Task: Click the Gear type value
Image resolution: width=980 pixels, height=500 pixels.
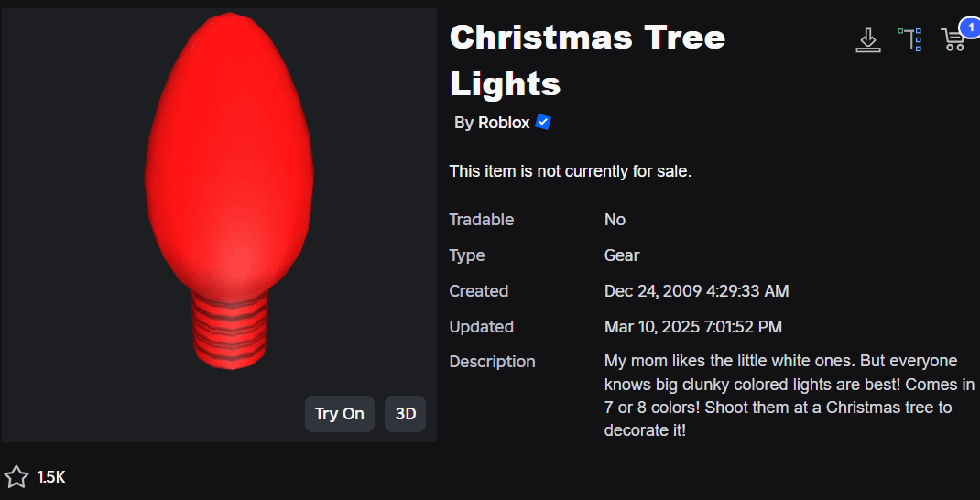Action: (x=622, y=255)
